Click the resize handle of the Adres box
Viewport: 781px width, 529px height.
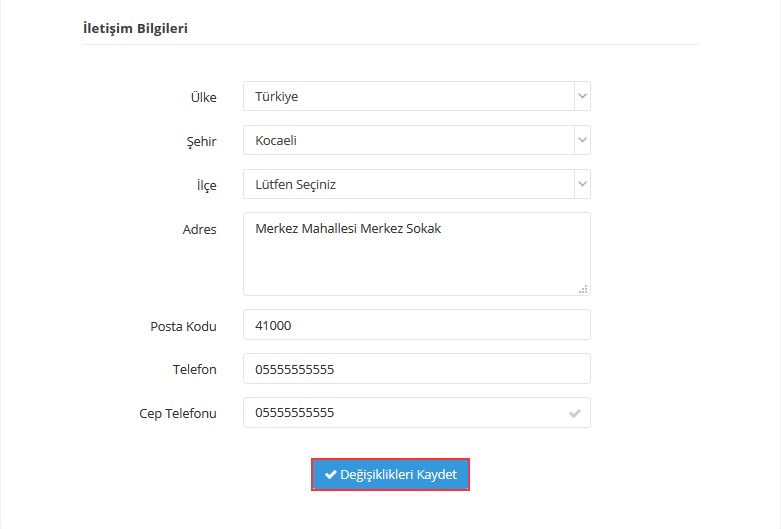coord(583,289)
